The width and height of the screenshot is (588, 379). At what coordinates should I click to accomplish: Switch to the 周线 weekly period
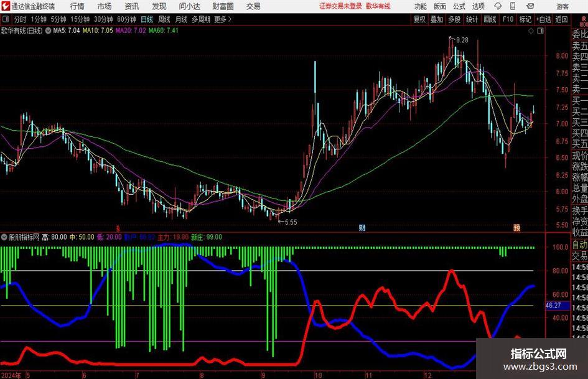164,19
